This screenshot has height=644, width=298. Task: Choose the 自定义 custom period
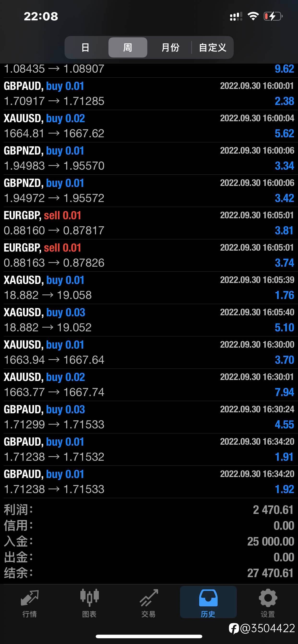point(213,47)
